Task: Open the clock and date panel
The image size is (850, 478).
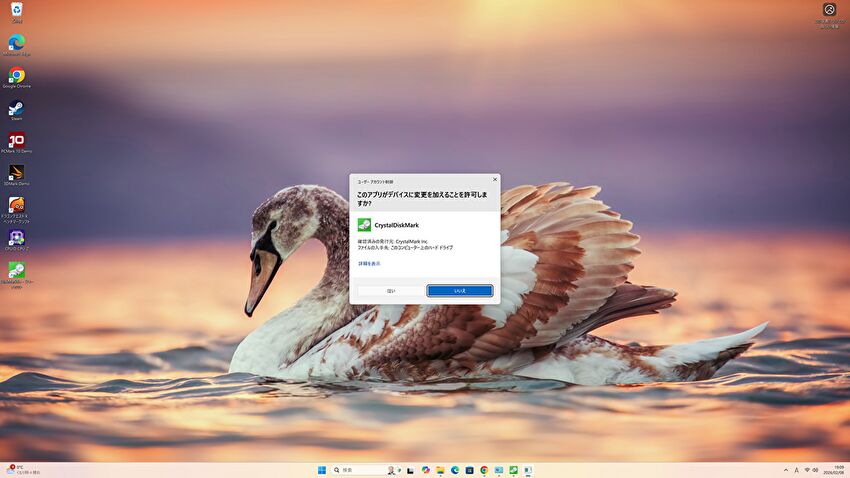Action: coord(828,469)
